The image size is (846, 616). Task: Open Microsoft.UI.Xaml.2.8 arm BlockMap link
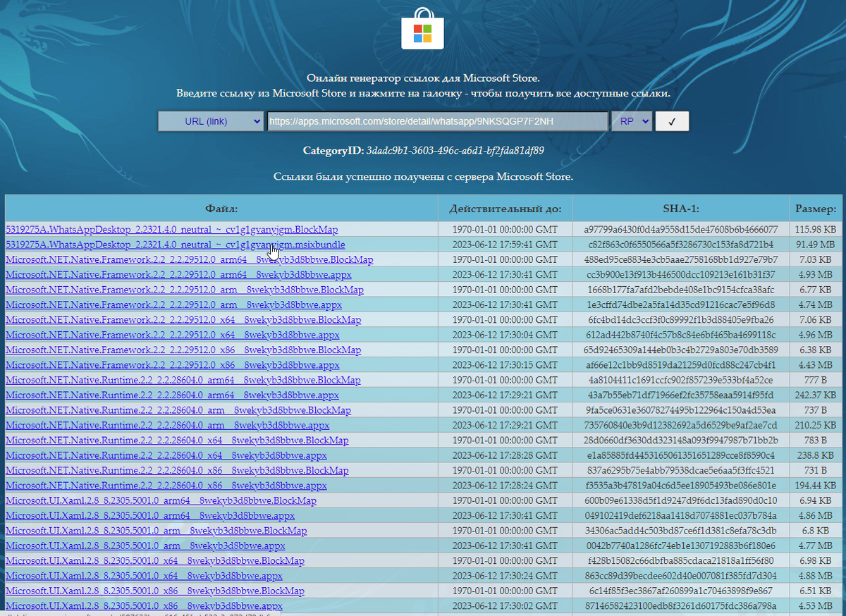click(157, 531)
